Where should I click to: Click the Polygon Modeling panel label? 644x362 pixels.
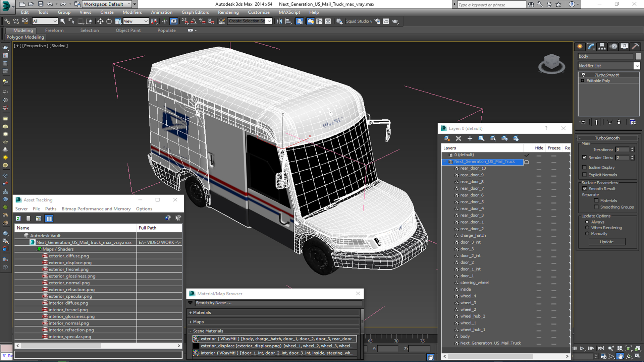tap(25, 37)
